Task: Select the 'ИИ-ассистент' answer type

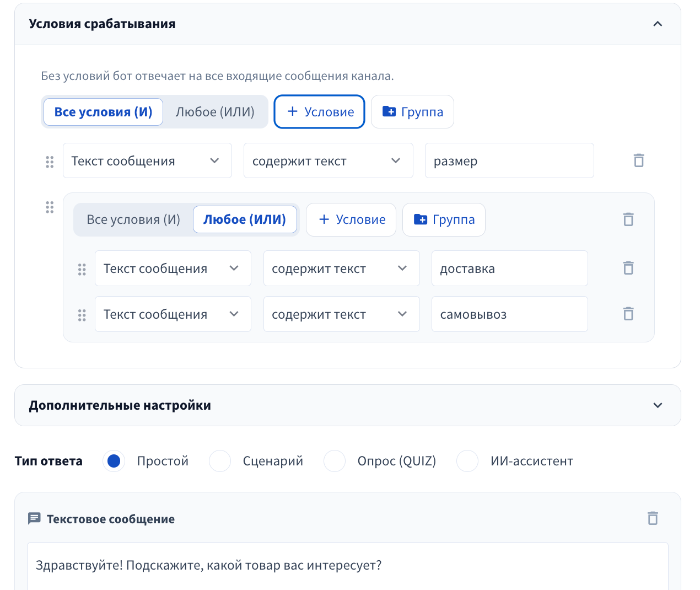Action: coord(467,461)
